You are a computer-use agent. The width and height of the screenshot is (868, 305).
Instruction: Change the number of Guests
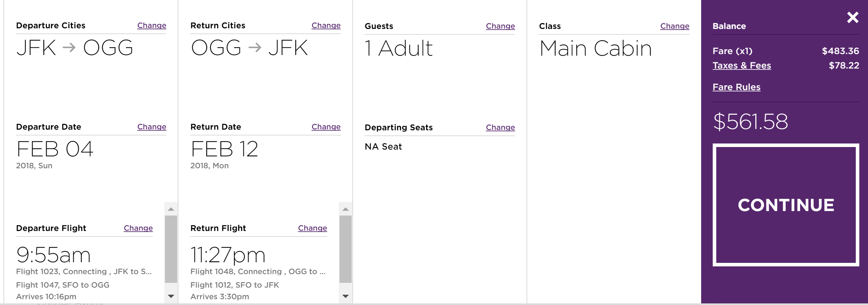point(500,26)
